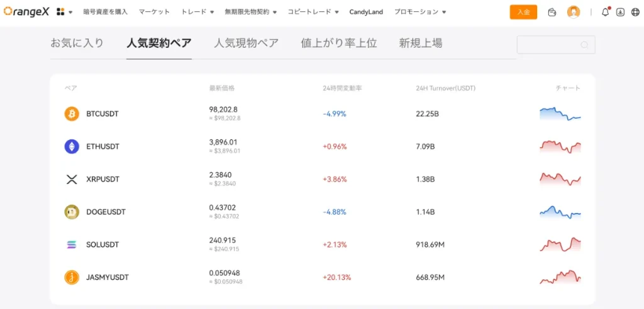
Task: Click the 暗号資産を購入 link
Action: coord(106,12)
